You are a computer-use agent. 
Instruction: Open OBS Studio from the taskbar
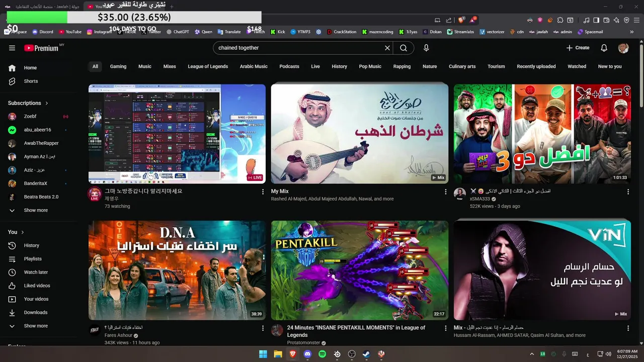pyautogui.click(x=352, y=354)
